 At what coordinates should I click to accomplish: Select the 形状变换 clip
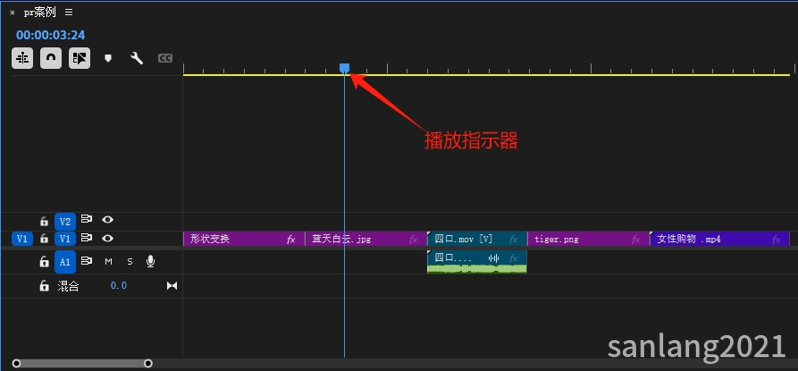(x=244, y=239)
